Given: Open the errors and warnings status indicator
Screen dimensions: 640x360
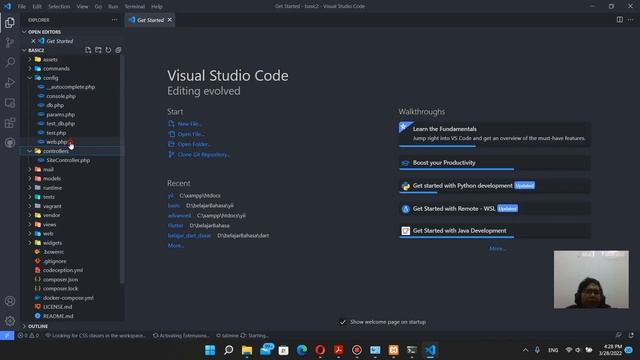Looking at the screenshot, I should pyautogui.click(x=28, y=336).
